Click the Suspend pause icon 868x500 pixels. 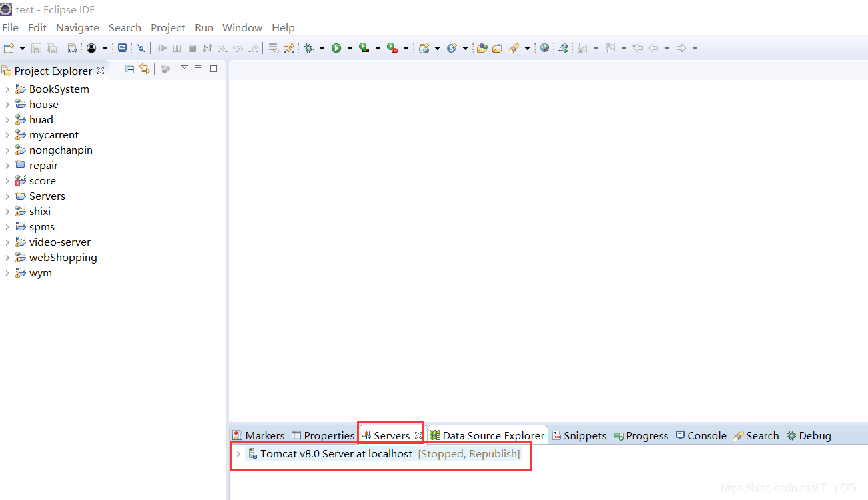pyautogui.click(x=177, y=48)
